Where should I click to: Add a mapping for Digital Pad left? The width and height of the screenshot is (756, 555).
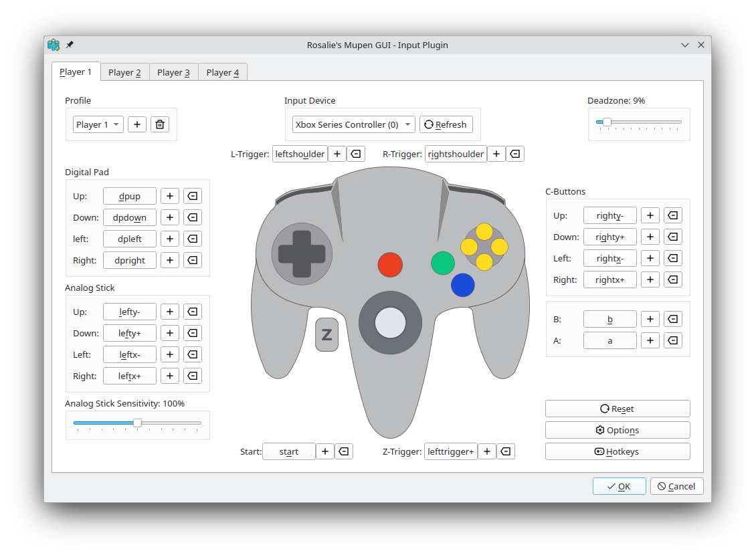170,239
